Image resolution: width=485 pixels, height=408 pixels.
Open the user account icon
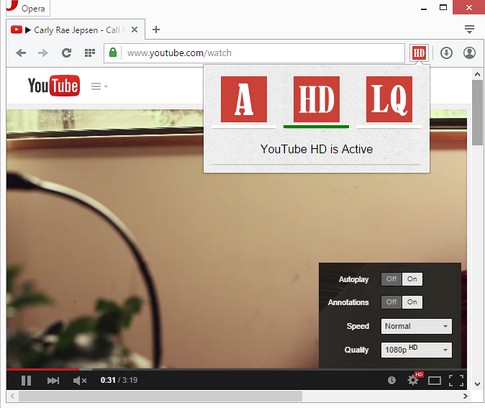click(469, 53)
